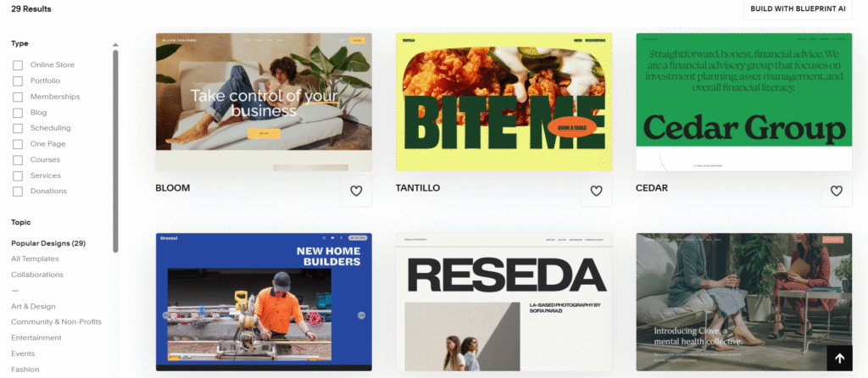Click Build With Blueprint AI button

point(798,8)
